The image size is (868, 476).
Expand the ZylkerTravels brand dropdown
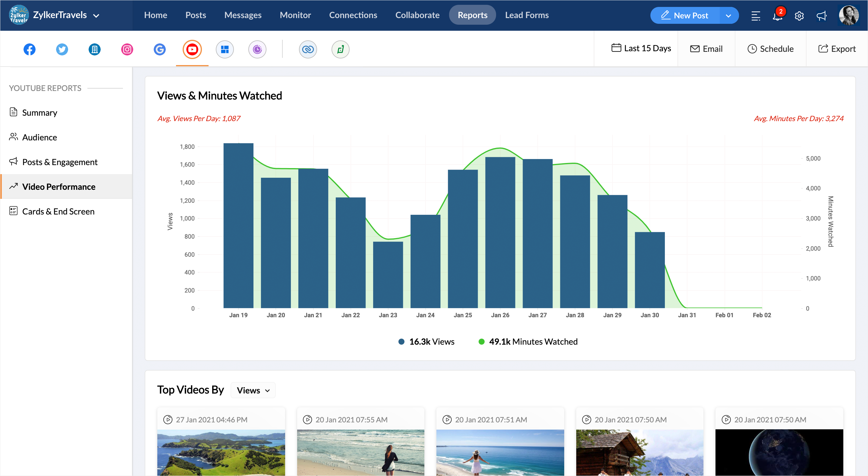tap(96, 16)
